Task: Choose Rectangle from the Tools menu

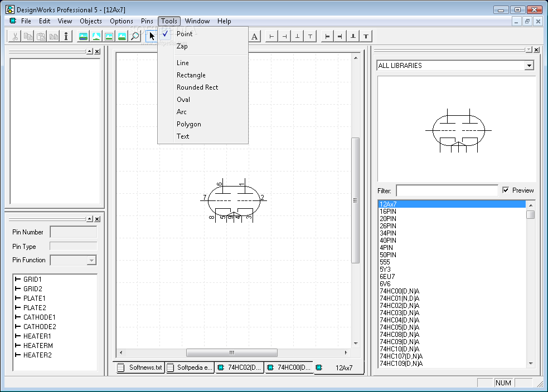Action: point(203,75)
